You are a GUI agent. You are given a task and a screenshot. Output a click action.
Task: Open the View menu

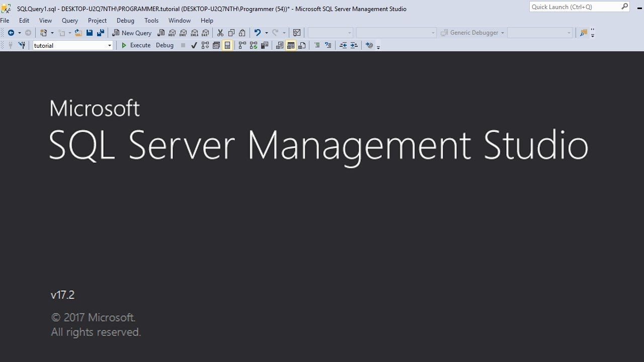click(45, 21)
